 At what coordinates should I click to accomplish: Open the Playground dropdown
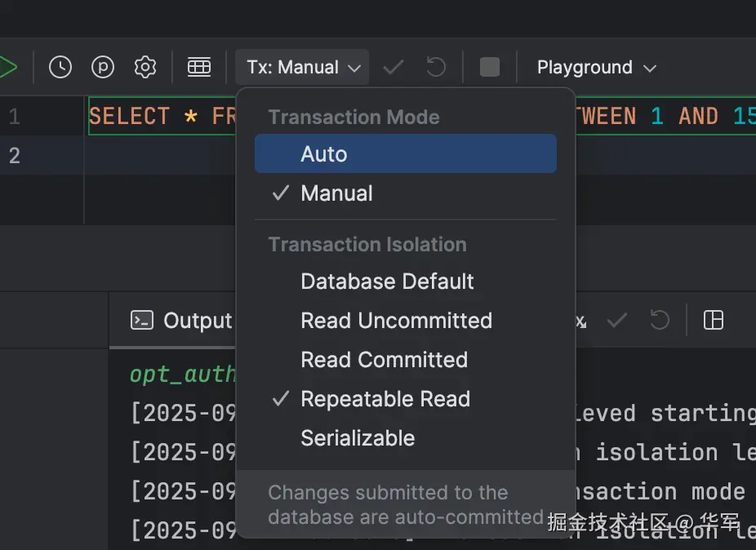[x=596, y=67]
